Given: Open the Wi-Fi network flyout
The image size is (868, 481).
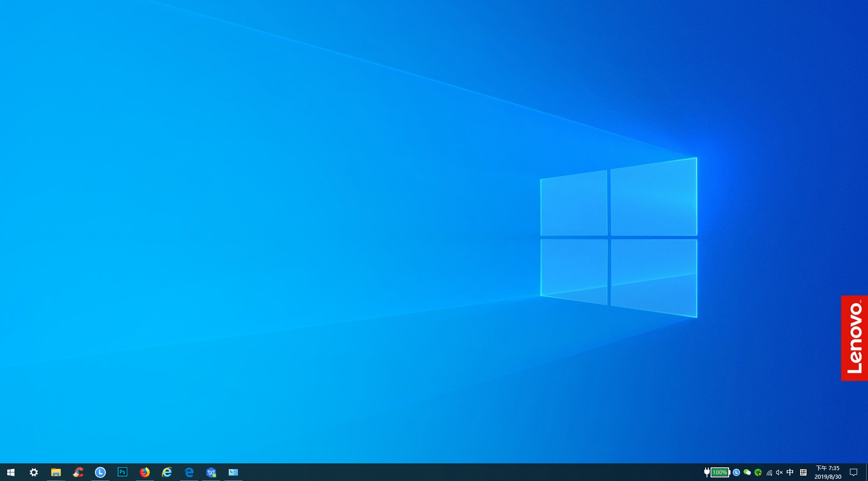Looking at the screenshot, I should 769,472.
